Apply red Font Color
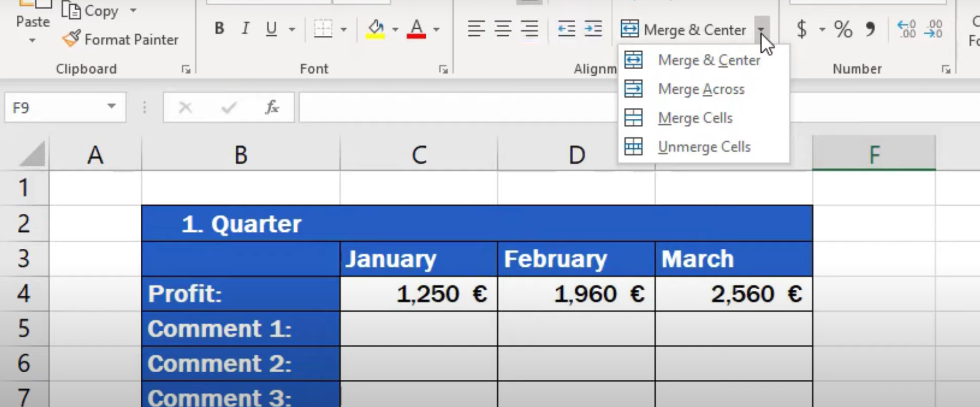Viewport: 980px width, 407px height. click(x=417, y=29)
